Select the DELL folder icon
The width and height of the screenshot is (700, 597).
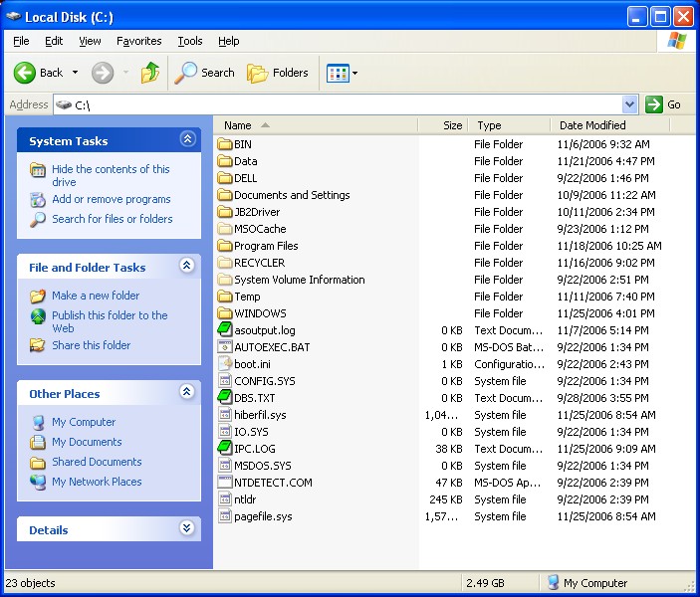[x=225, y=178]
